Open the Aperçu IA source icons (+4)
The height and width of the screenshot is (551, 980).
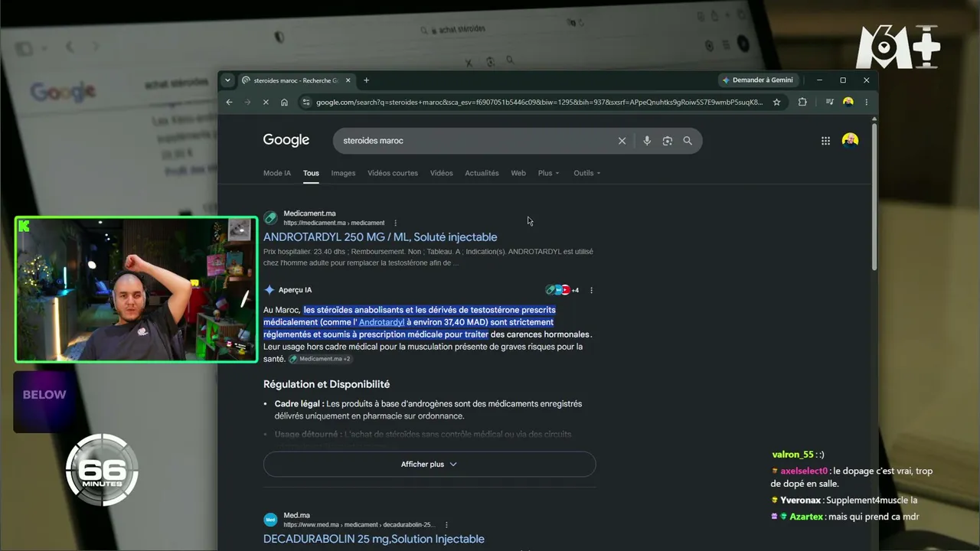pyautogui.click(x=562, y=290)
